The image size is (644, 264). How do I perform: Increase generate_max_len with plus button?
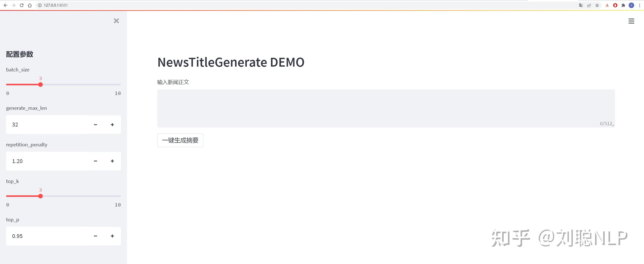(112, 125)
